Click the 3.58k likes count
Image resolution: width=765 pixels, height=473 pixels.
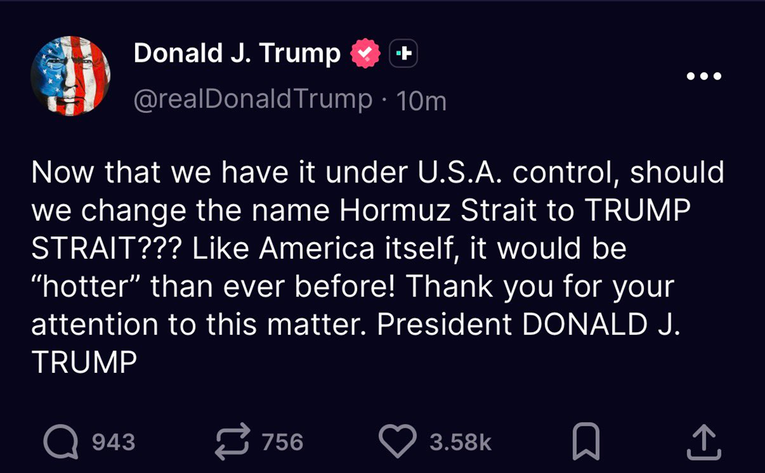click(x=461, y=442)
